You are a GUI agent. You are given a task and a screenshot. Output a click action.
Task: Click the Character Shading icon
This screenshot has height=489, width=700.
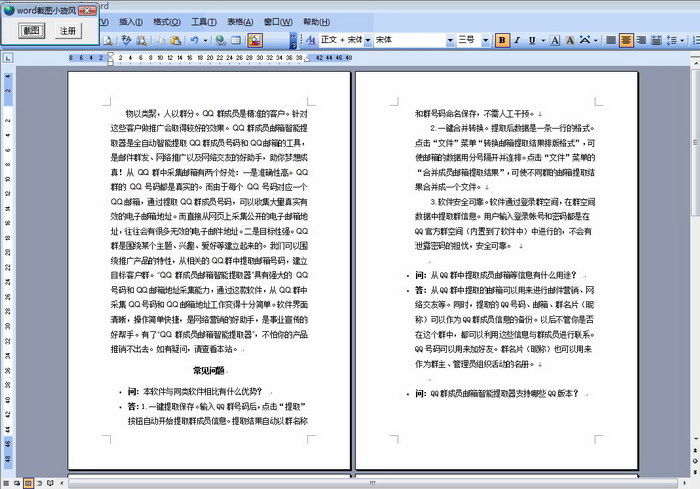coord(570,40)
